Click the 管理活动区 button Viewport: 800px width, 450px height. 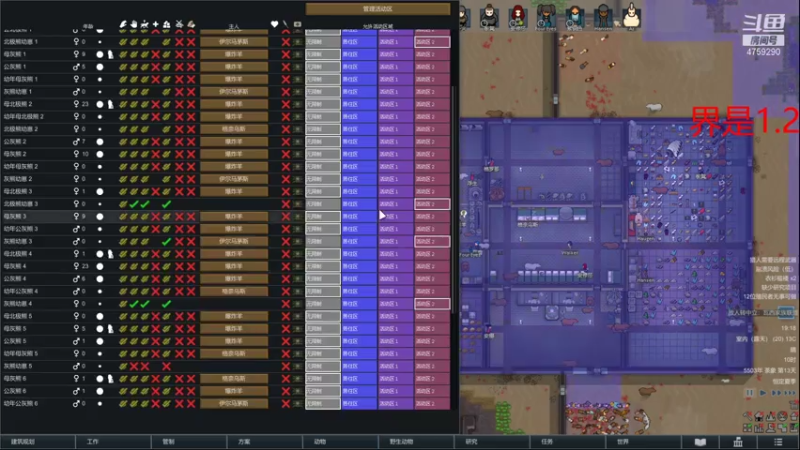click(x=378, y=9)
